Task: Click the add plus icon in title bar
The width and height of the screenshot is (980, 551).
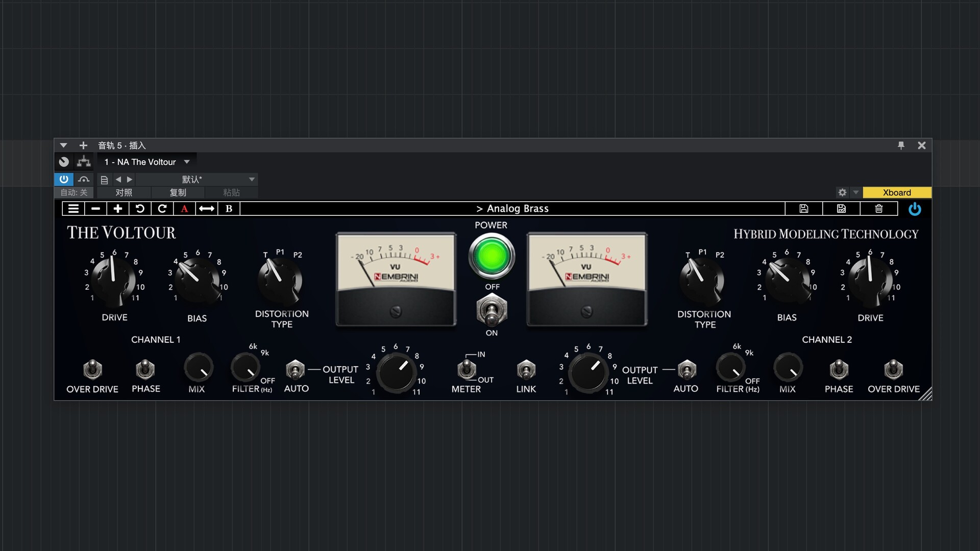Action: tap(83, 145)
